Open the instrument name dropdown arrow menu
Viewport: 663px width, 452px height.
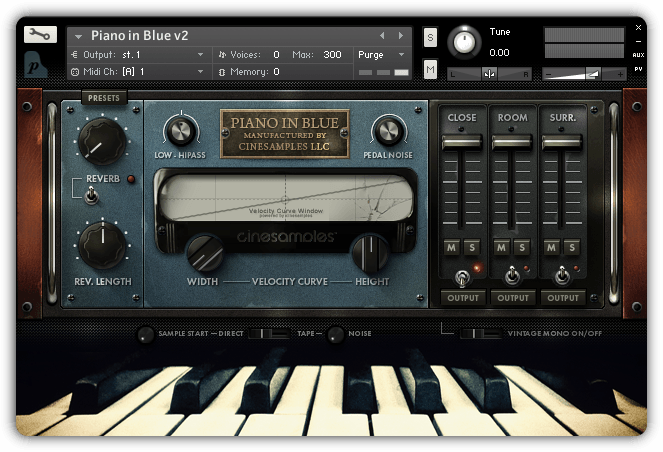[78, 36]
